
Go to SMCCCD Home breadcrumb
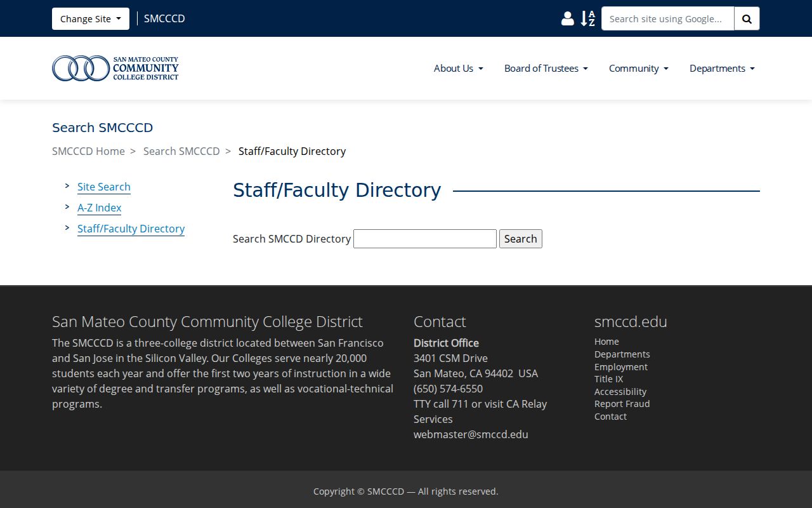88,151
